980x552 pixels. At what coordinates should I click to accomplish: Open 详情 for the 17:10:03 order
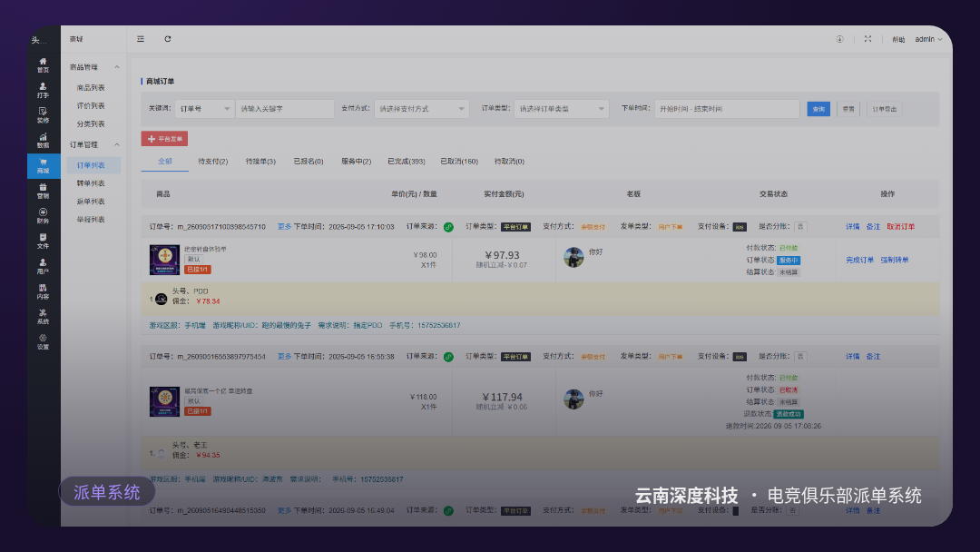pos(852,227)
